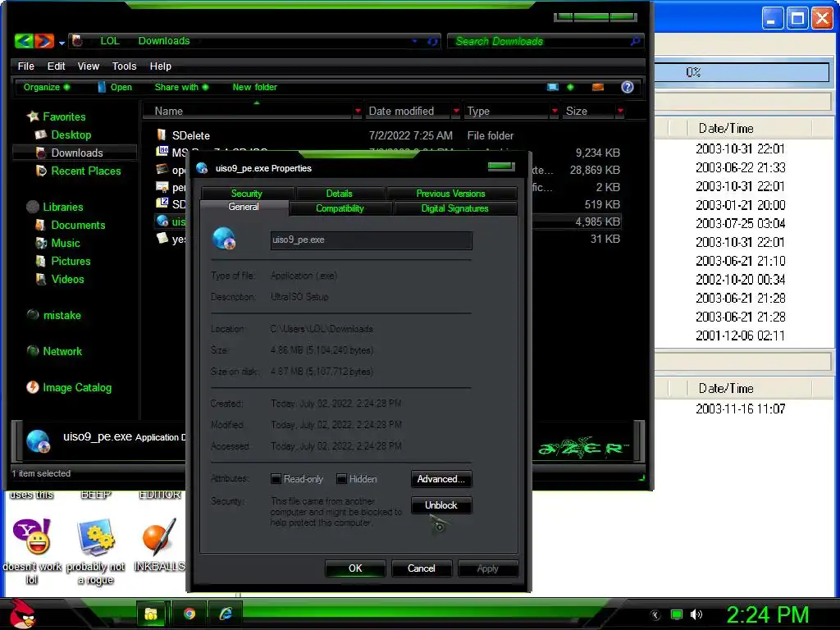840x630 pixels.
Task: Click the Open toolbar button
Action: pyautogui.click(x=115, y=87)
